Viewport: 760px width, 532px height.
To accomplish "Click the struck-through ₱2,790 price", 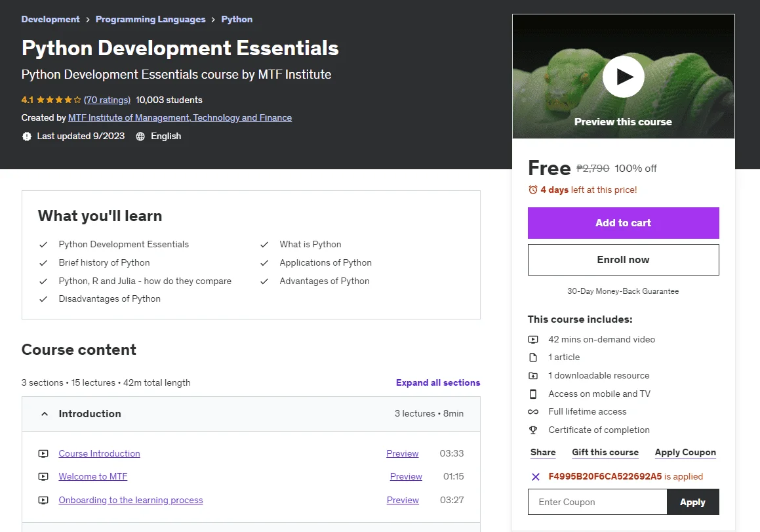I will click(593, 169).
